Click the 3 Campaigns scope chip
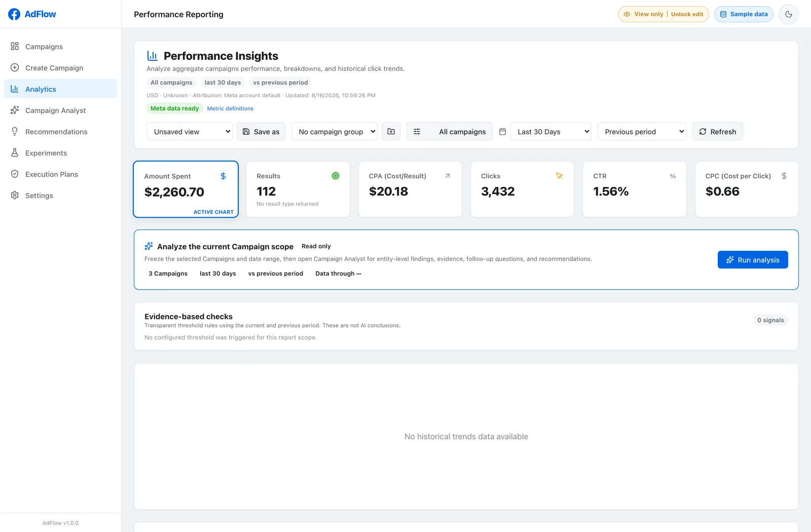The height and width of the screenshot is (532, 811). [x=168, y=273]
